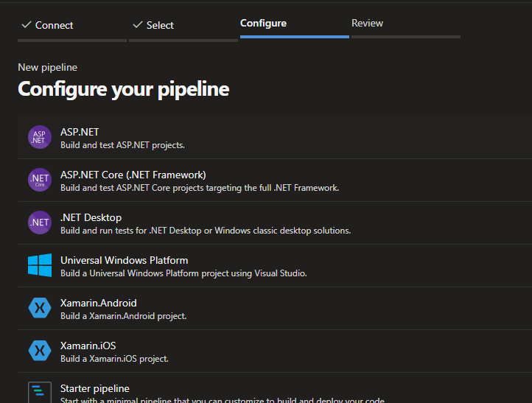Pick the .NET Desktop template title
This screenshot has width=532, height=403.
(x=91, y=217)
